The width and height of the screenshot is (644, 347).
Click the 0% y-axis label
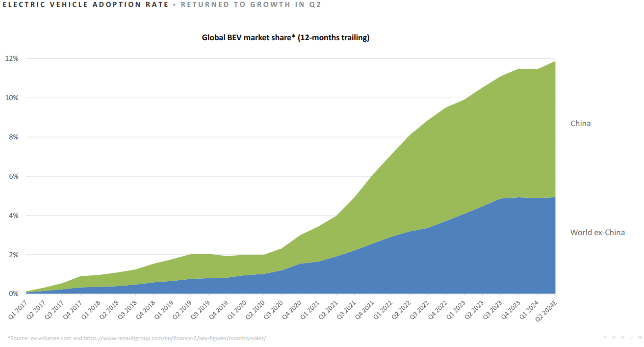(x=13, y=294)
